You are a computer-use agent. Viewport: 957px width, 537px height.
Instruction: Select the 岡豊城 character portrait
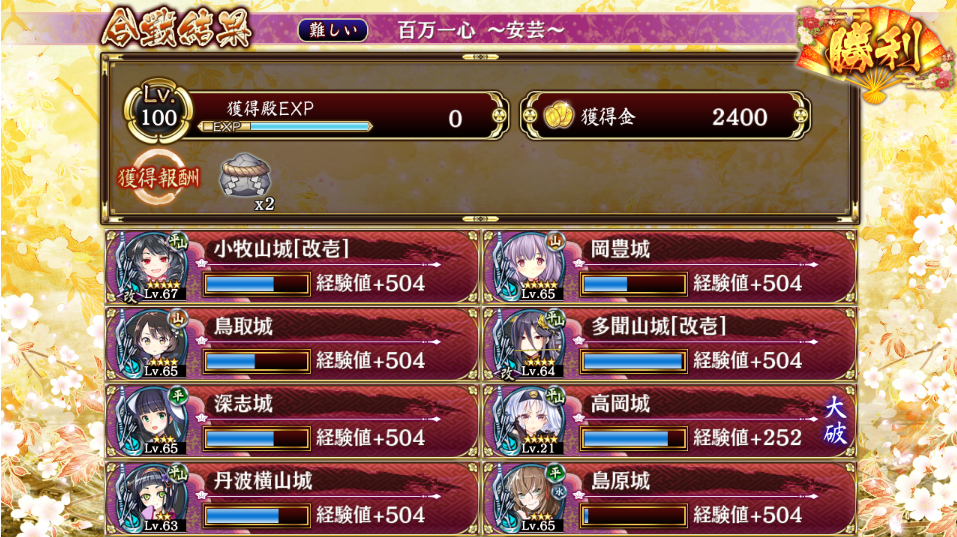pos(530,267)
